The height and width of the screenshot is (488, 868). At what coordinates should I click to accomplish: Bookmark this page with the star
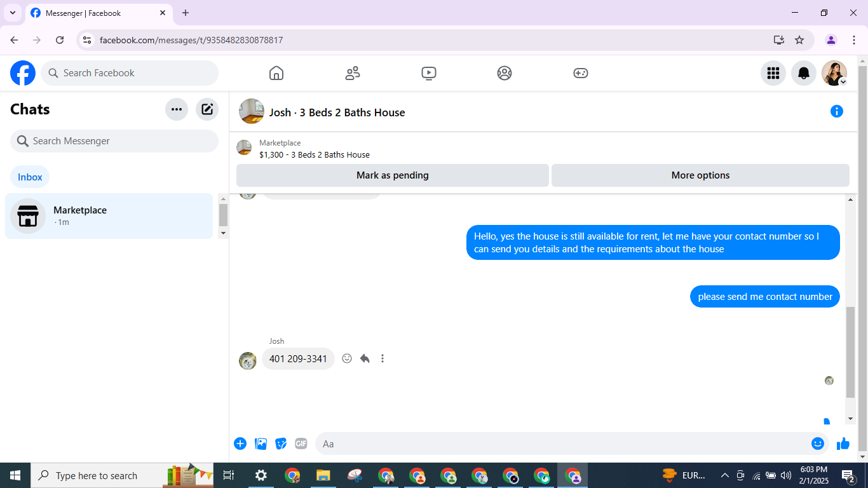pyautogui.click(x=799, y=40)
